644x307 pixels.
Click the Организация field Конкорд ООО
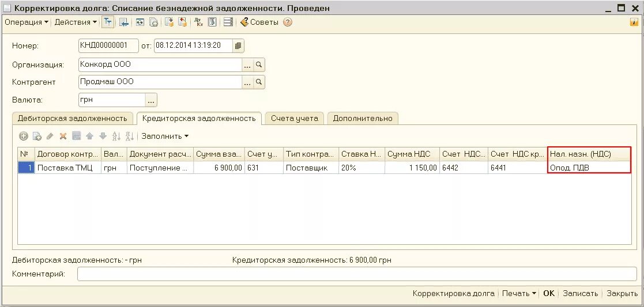click(160, 65)
